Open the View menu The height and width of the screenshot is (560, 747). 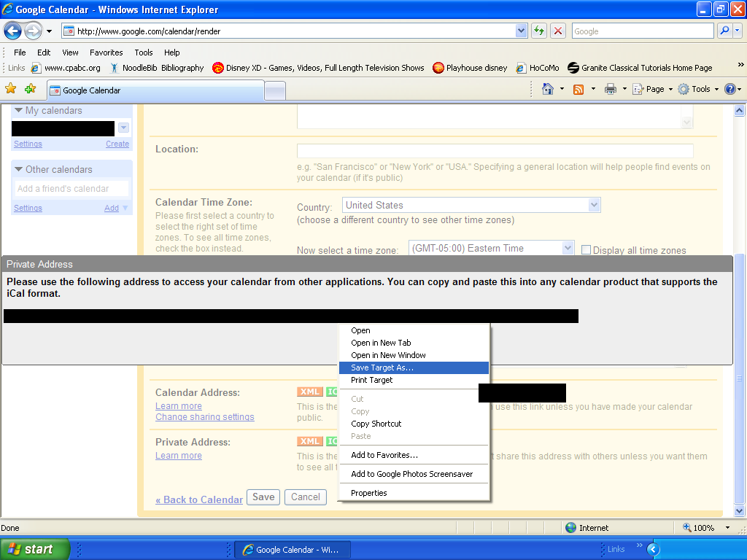coord(70,52)
